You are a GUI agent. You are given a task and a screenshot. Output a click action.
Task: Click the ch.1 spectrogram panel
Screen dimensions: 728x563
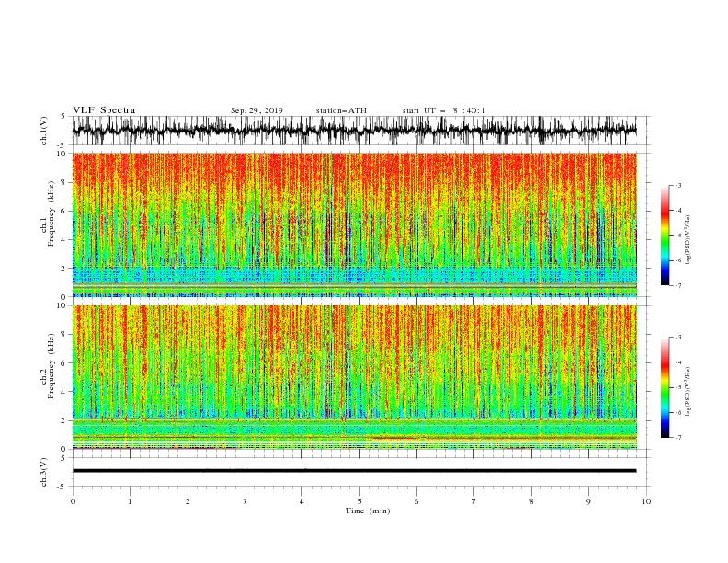[x=354, y=224]
